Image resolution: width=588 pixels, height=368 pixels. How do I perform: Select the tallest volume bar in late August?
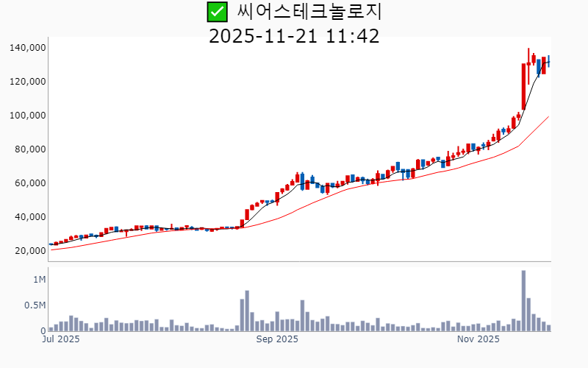247,311
